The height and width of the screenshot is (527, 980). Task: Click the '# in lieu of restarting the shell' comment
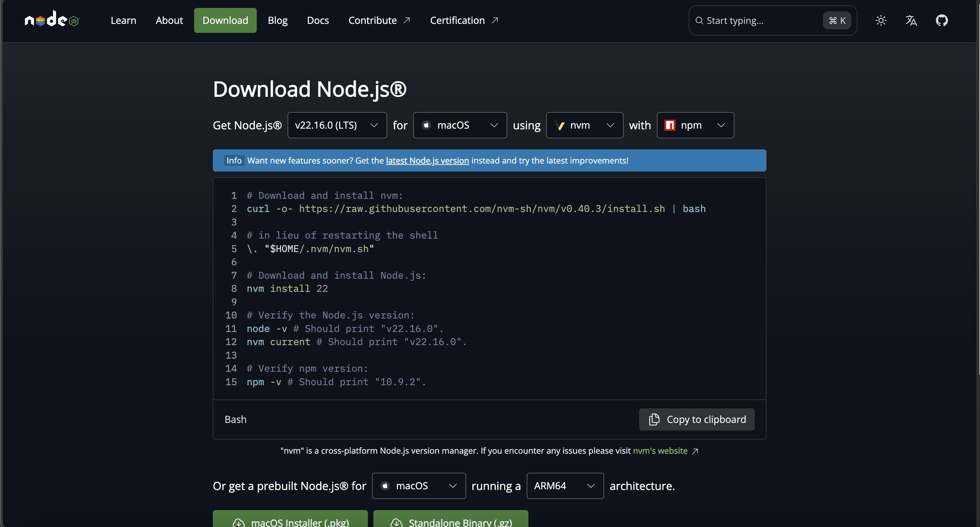342,235
